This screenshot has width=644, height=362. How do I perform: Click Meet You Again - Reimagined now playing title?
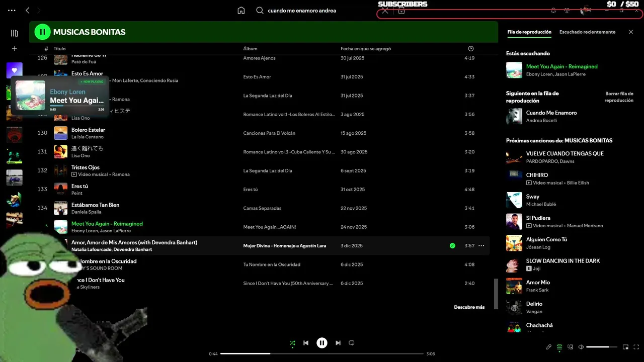point(561,67)
